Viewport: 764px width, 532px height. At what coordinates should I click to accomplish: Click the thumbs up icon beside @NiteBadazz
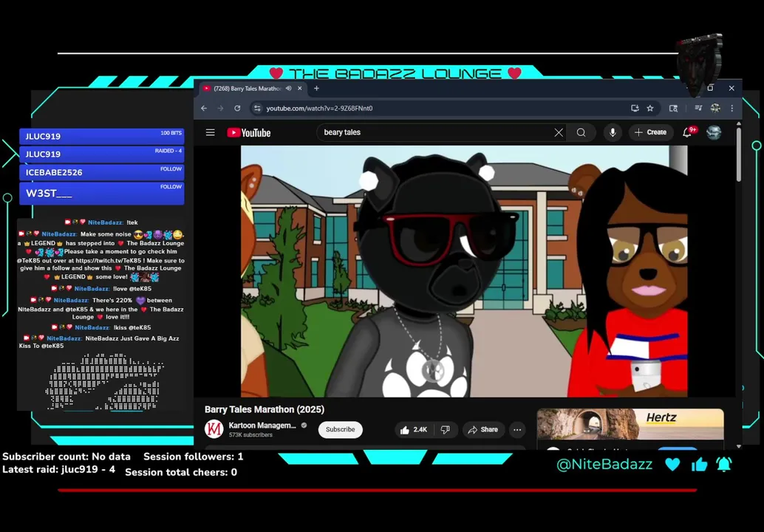699,464
